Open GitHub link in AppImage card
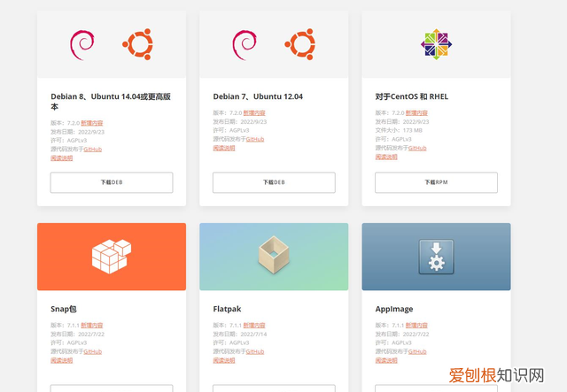567x392 pixels. 417,351
